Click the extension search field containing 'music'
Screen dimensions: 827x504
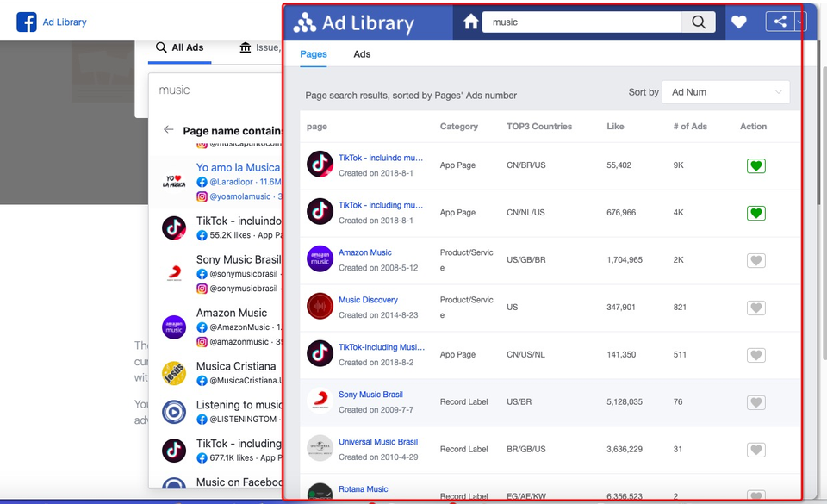point(582,22)
